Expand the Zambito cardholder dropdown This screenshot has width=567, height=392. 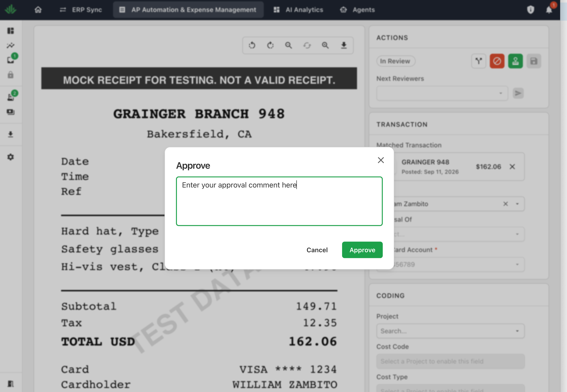[517, 204]
